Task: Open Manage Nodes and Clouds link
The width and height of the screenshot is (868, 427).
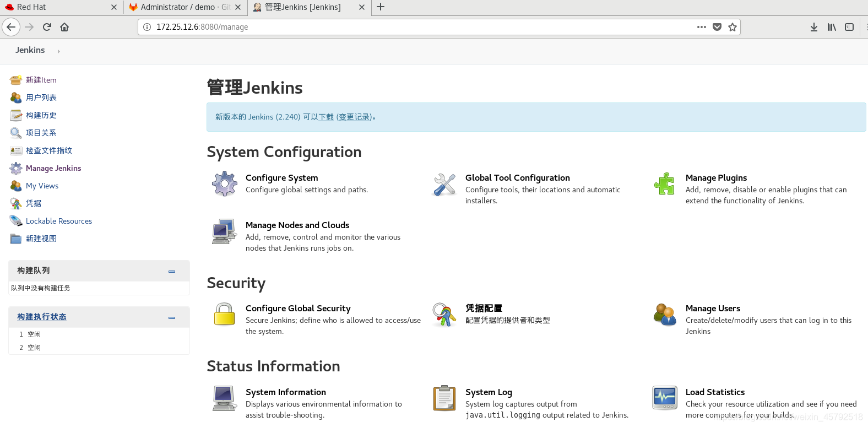Action: (x=297, y=225)
